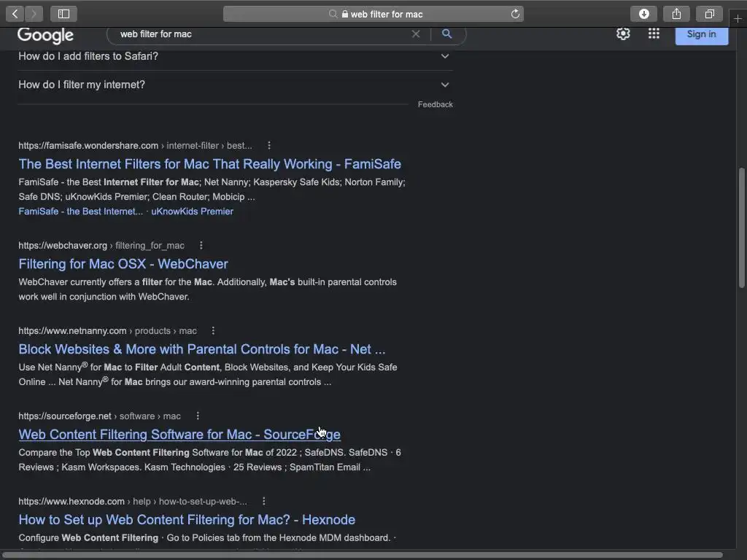Click the "https://sourceforge.net" URL text
Image resolution: width=747 pixels, height=560 pixels.
(65, 416)
